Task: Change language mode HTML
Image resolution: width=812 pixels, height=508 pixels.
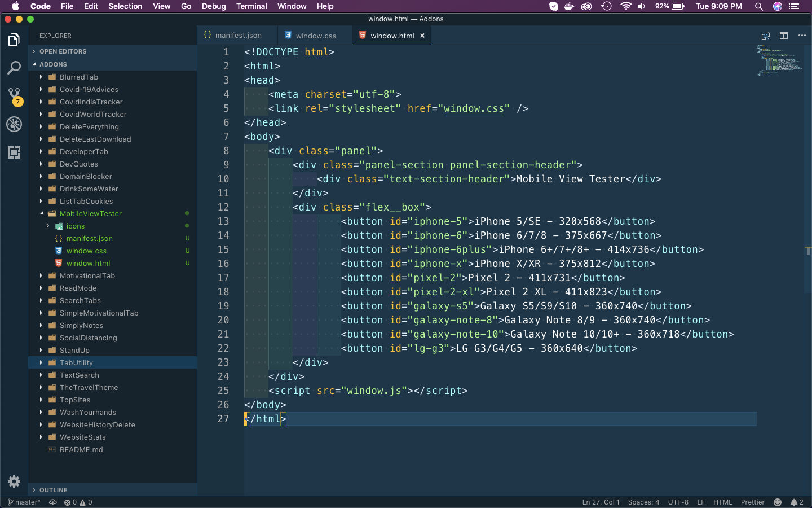Action: point(722,502)
